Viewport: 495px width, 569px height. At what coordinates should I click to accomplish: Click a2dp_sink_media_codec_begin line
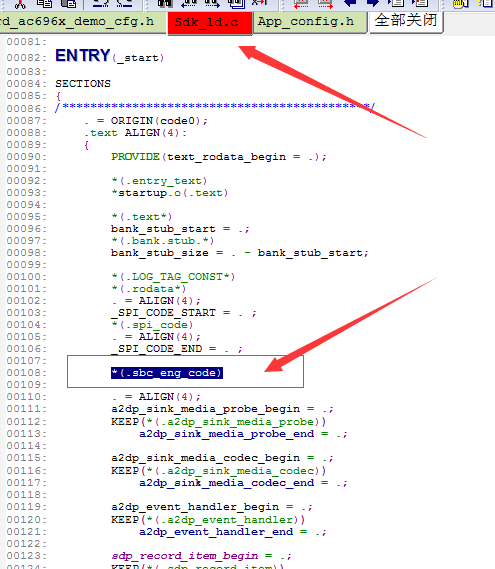pos(222,458)
